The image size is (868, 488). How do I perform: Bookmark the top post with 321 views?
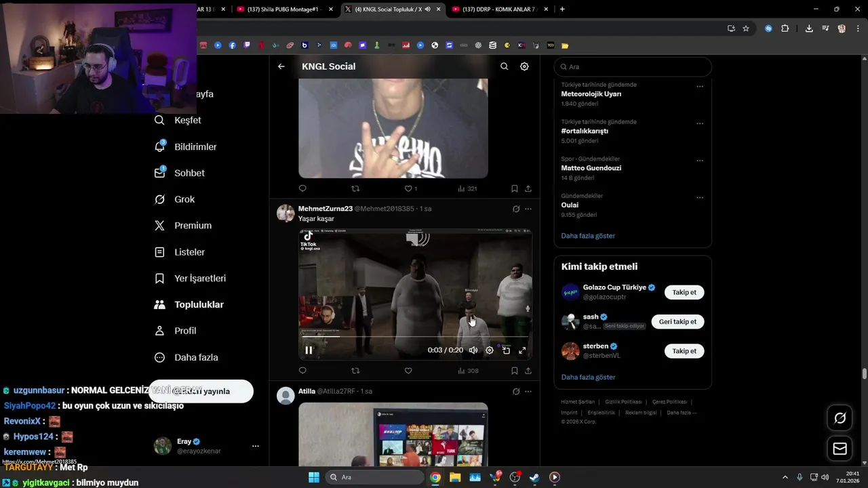[x=515, y=188]
